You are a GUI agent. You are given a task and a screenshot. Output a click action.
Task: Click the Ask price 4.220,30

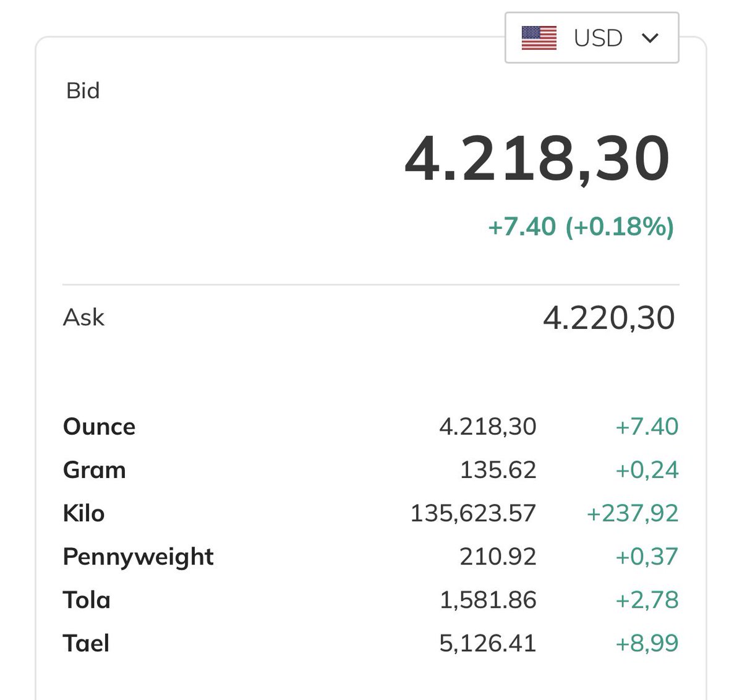[609, 318]
